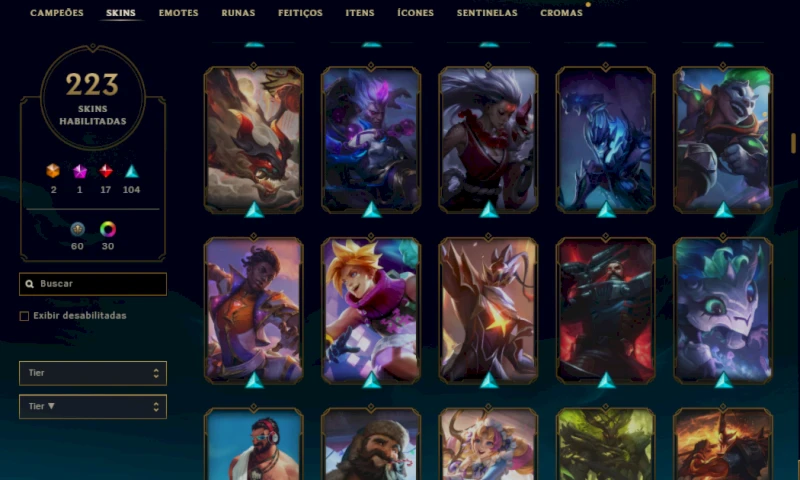This screenshot has height=480, width=800.
Task: Open the Sentinelas tab
Action: (x=487, y=13)
